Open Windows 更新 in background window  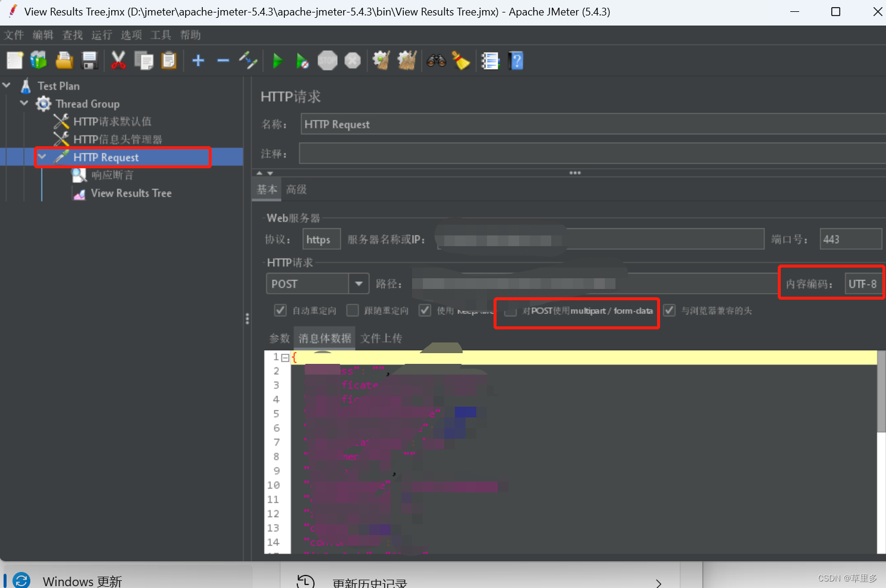(x=82, y=581)
